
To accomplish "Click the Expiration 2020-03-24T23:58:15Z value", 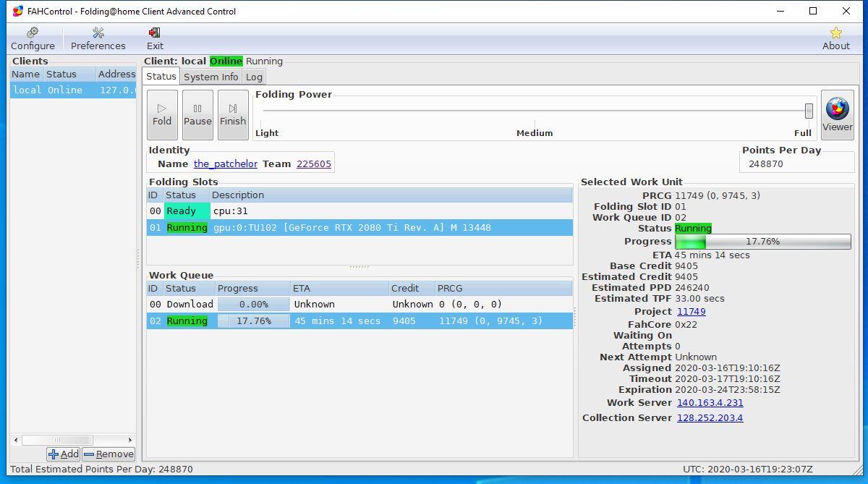I will pyautogui.click(x=727, y=389).
